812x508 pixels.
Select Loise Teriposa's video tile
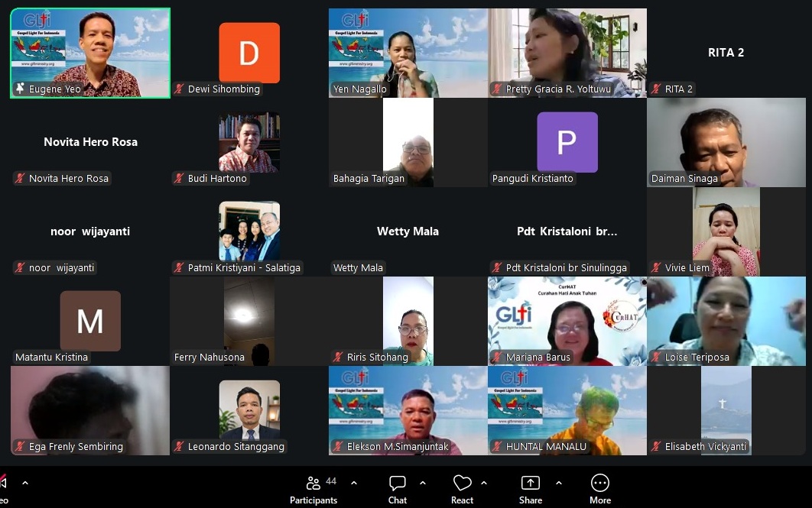point(726,322)
